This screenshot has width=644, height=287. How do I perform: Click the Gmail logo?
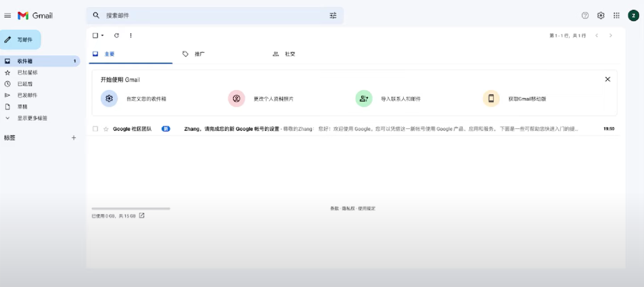coord(35,16)
